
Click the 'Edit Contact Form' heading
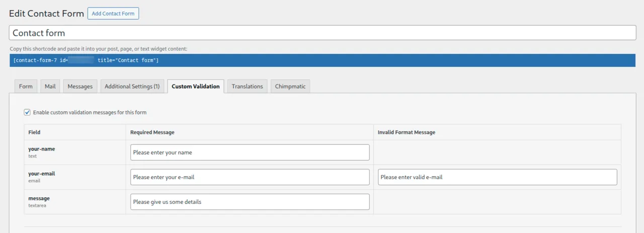(x=46, y=14)
